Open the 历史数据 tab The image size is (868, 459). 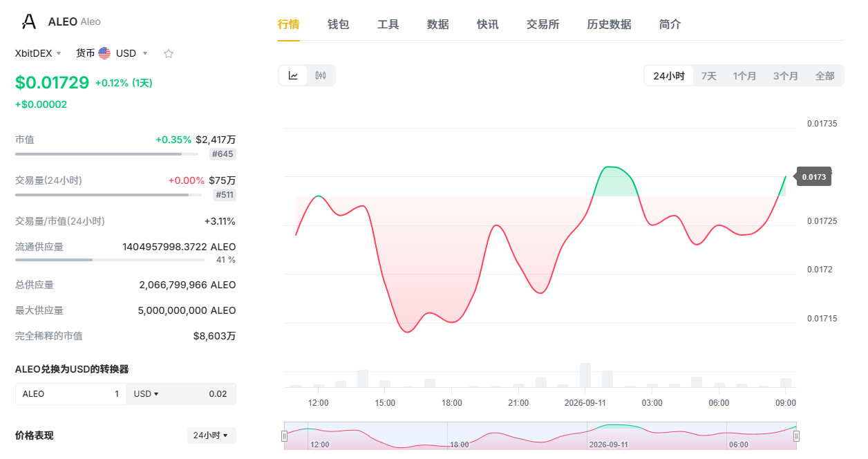pyautogui.click(x=610, y=24)
